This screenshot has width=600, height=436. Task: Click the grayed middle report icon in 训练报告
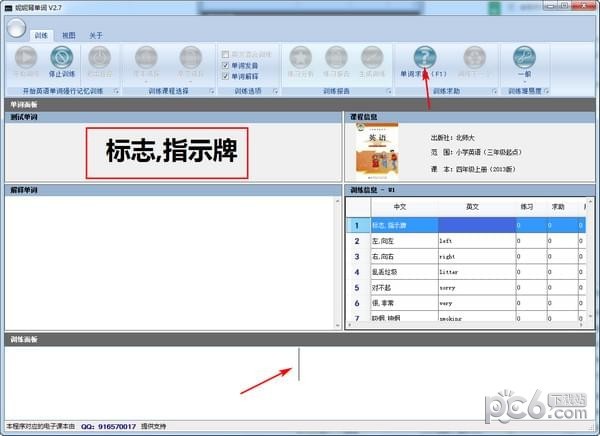click(x=336, y=57)
